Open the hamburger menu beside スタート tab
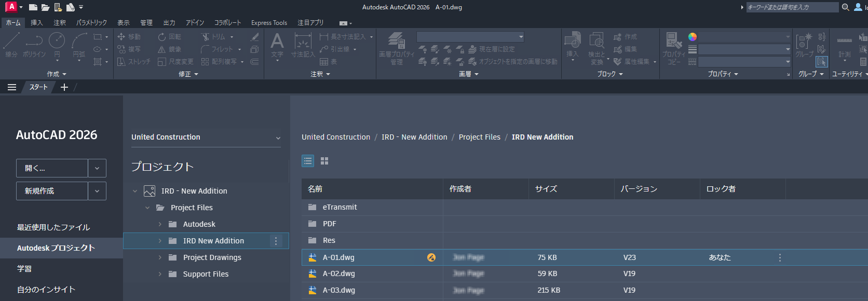 click(x=12, y=87)
